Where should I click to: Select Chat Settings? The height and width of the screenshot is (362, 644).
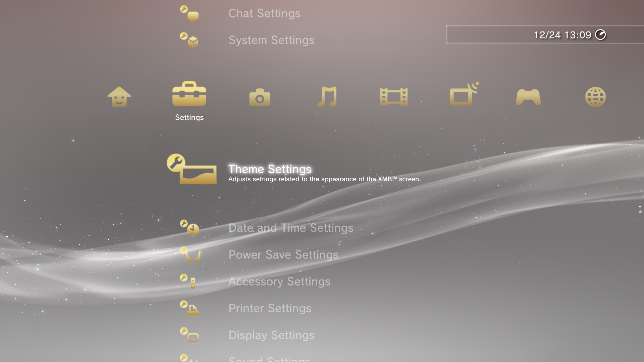coord(264,13)
